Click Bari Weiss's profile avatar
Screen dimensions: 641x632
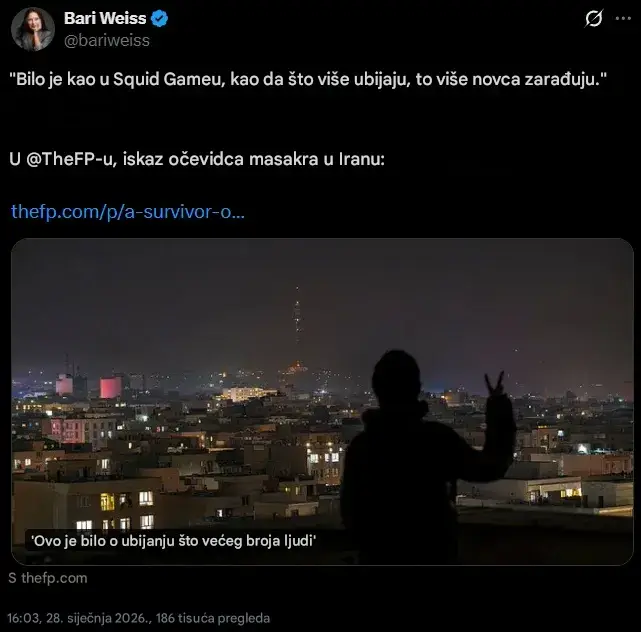point(33,29)
